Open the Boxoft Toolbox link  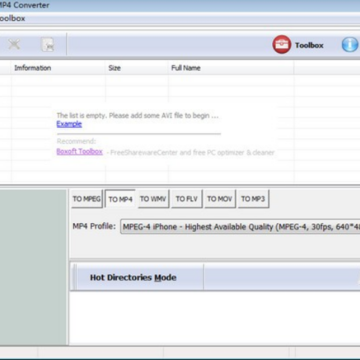point(79,152)
